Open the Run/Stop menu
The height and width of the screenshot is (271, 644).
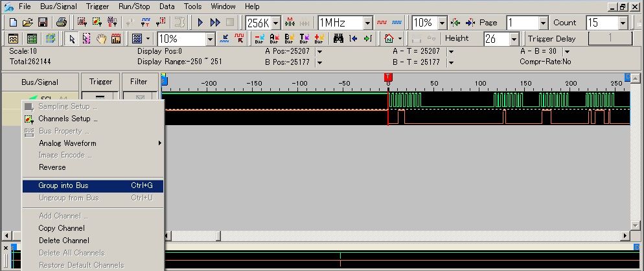(x=134, y=6)
